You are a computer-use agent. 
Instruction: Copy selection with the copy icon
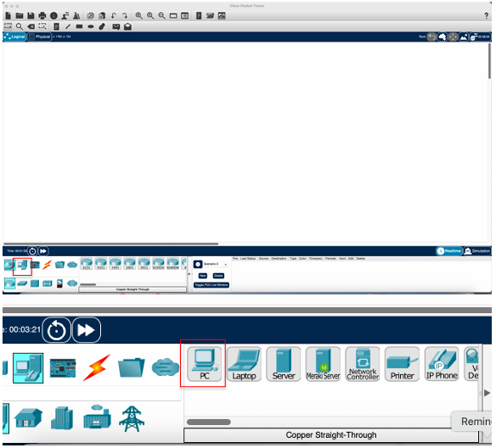[91, 15]
